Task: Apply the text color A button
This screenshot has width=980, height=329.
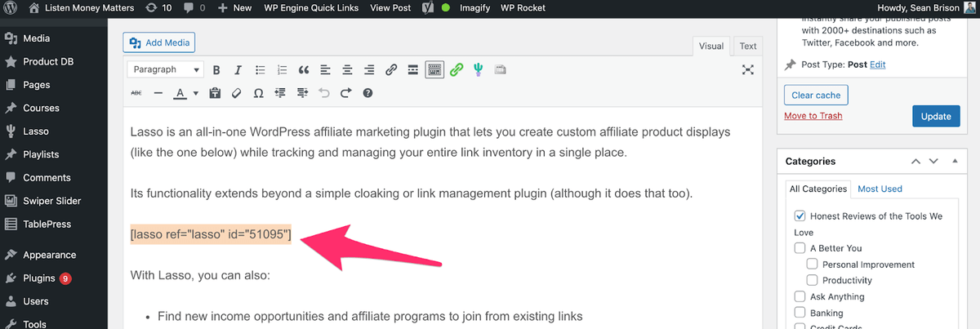Action: 180,93
